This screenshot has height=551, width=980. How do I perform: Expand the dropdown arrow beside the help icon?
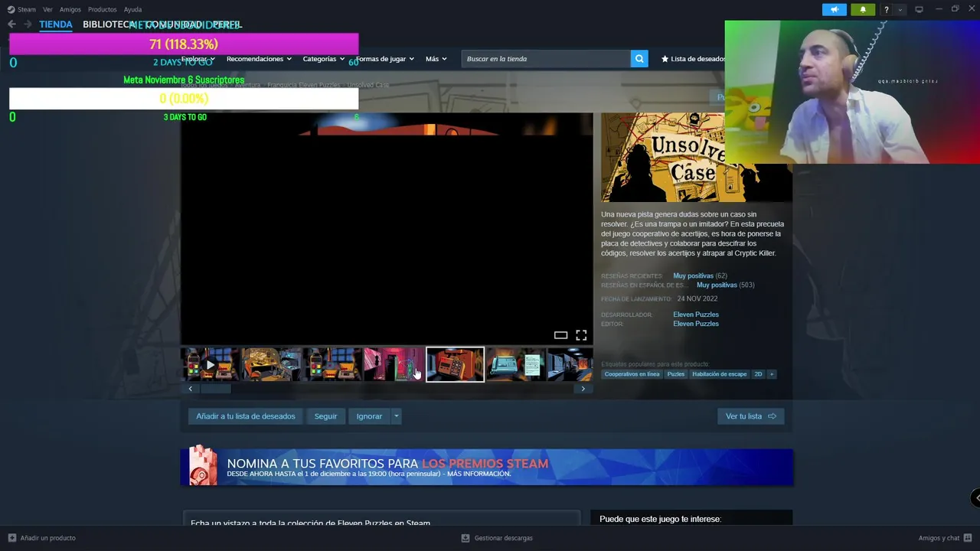(900, 10)
